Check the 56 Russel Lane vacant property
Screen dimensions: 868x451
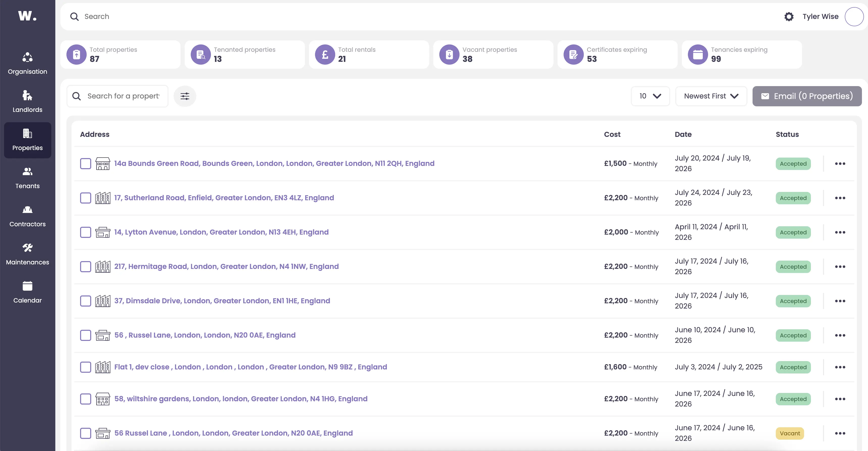[86, 433]
